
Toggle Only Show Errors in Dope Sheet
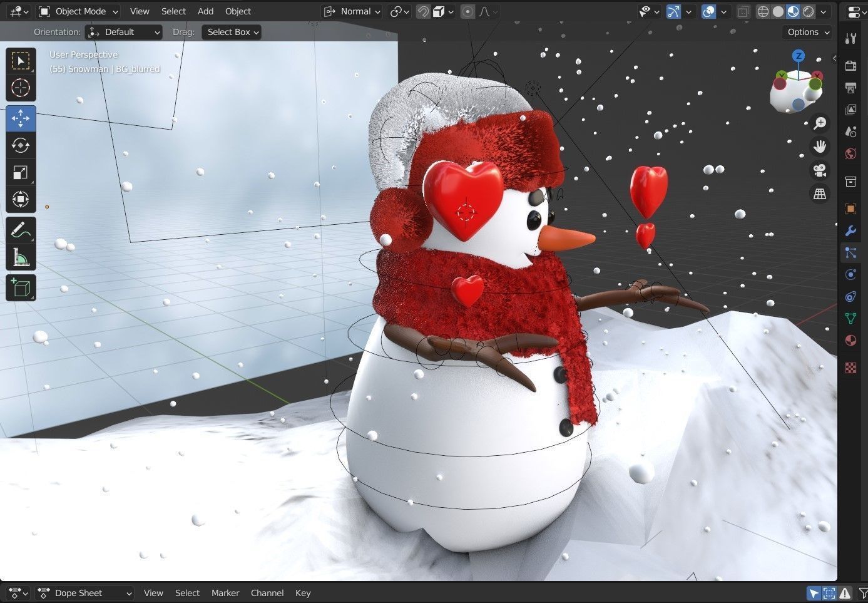coord(845,593)
